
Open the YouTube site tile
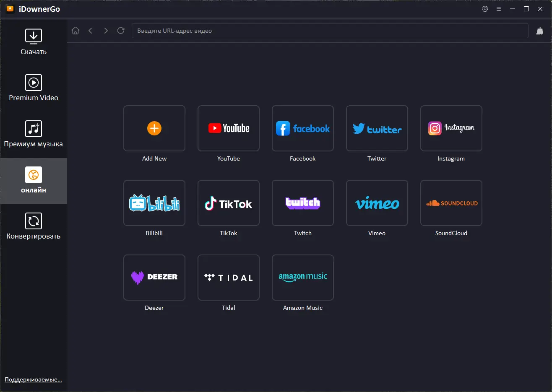click(229, 128)
